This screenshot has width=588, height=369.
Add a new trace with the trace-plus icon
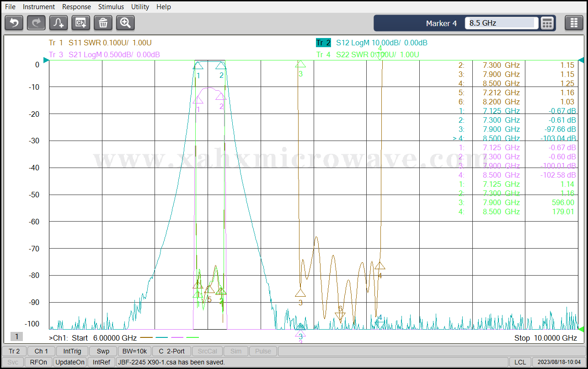[59, 22]
